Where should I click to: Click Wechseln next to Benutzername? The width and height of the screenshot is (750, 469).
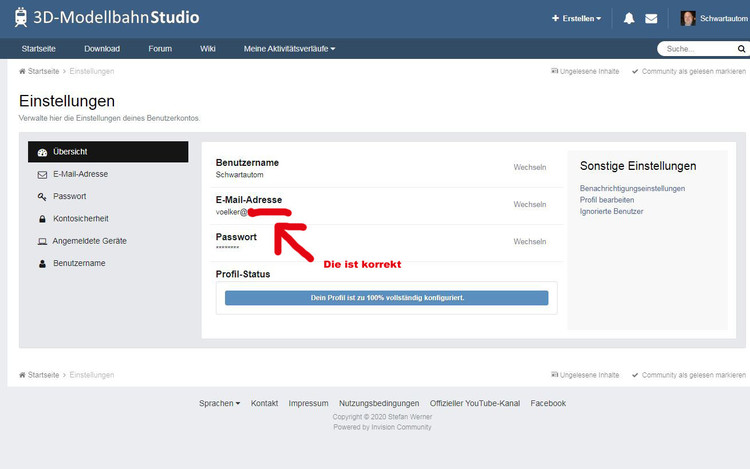[529, 167]
